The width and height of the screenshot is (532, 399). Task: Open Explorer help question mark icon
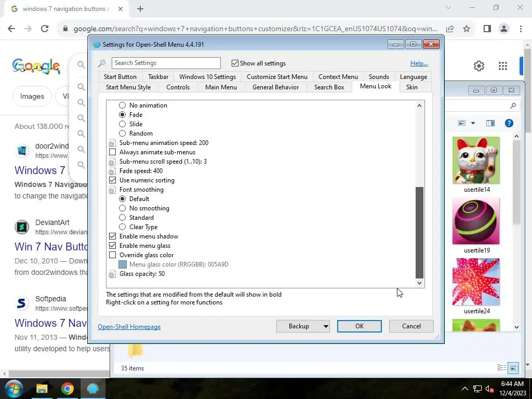pos(509,123)
